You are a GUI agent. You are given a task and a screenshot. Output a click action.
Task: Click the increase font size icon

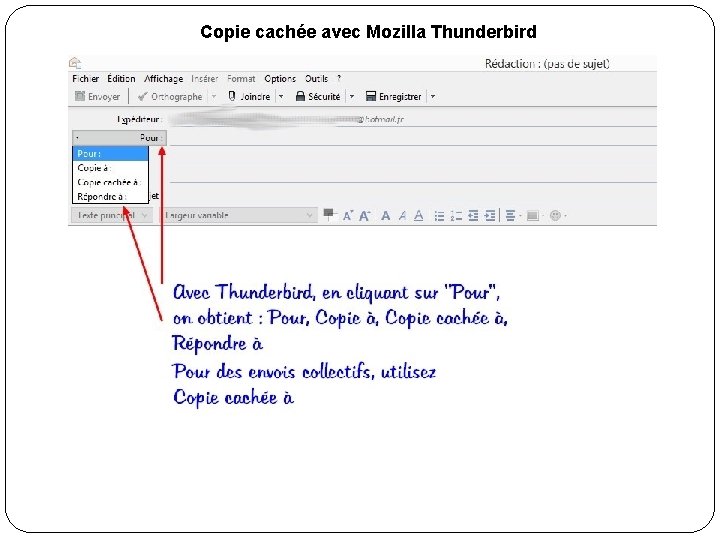click(365, 215)
